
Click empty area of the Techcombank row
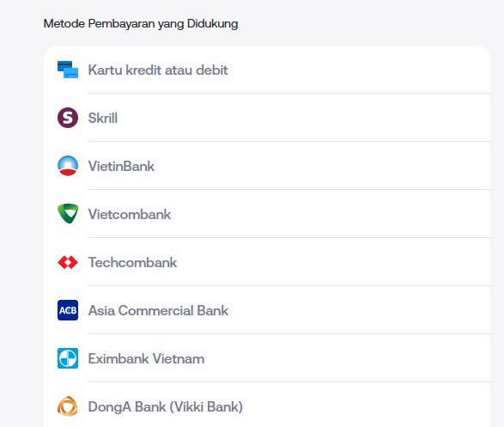tap(331, 262)
